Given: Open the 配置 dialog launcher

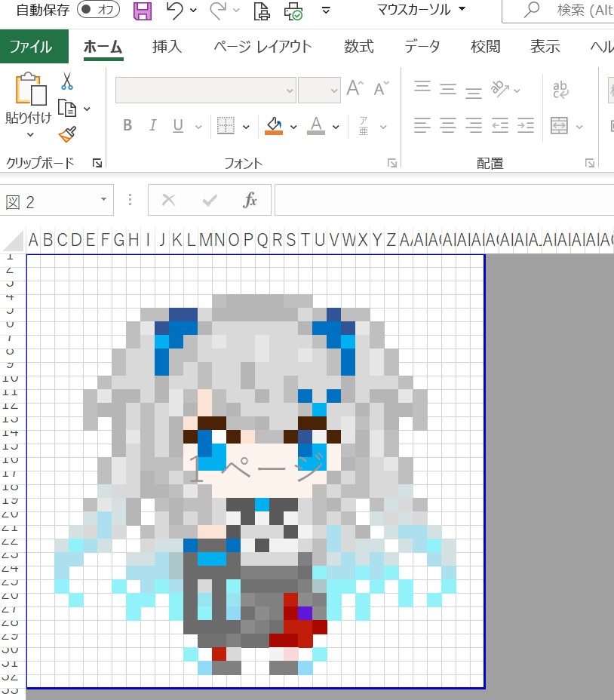Looking at the screenshot, I should coord(590,164).
